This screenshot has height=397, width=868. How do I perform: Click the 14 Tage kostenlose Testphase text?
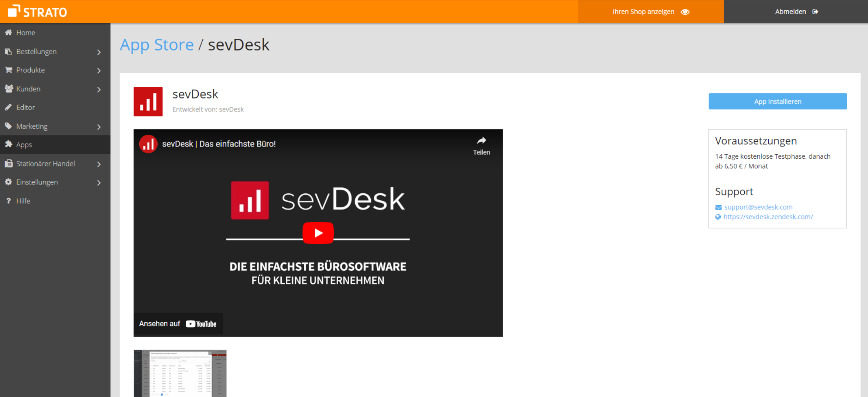[772, 161]
